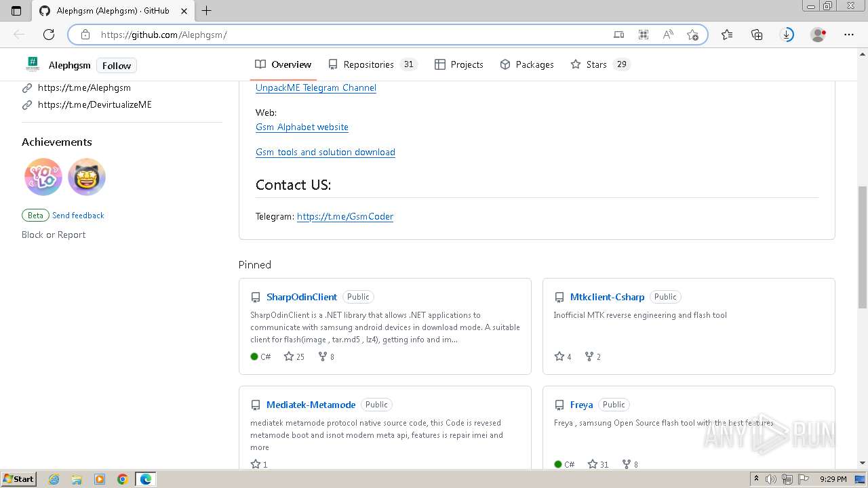Open the Mediatek-Metamode repository
The height and width of the screenshot is (488, 868).
(x=311, y=405)
